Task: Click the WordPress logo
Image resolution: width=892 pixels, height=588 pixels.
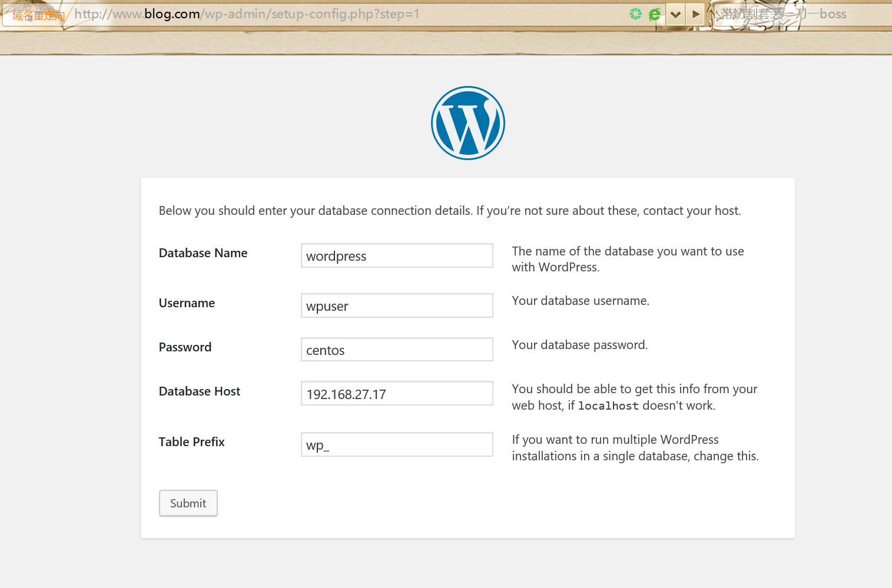Action: 468,123
